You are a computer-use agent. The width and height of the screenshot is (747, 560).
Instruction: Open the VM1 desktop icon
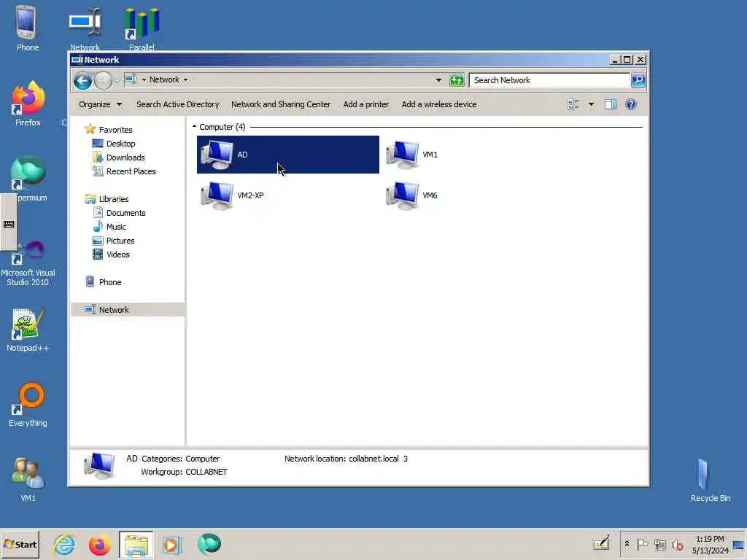click(28, 480)
